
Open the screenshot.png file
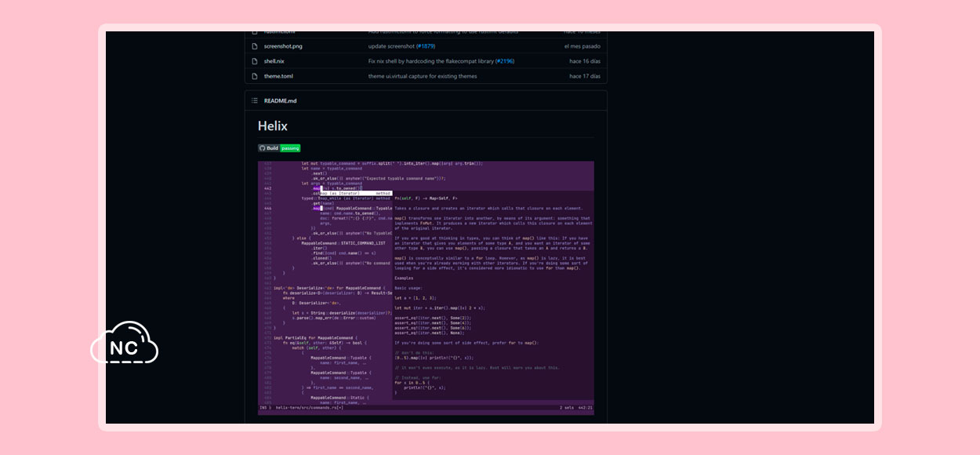click(283, 46)
